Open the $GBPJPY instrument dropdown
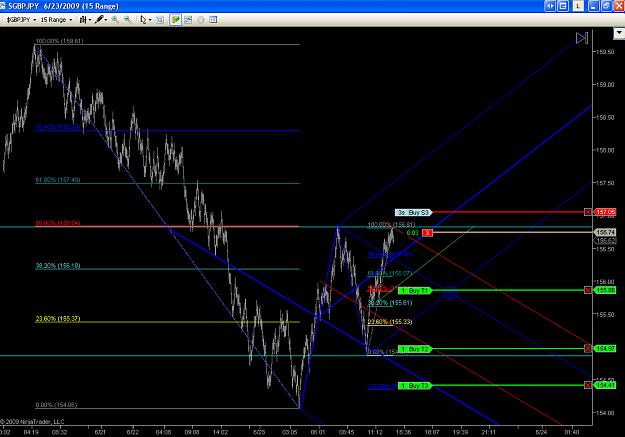 click(x=22, y=20)
